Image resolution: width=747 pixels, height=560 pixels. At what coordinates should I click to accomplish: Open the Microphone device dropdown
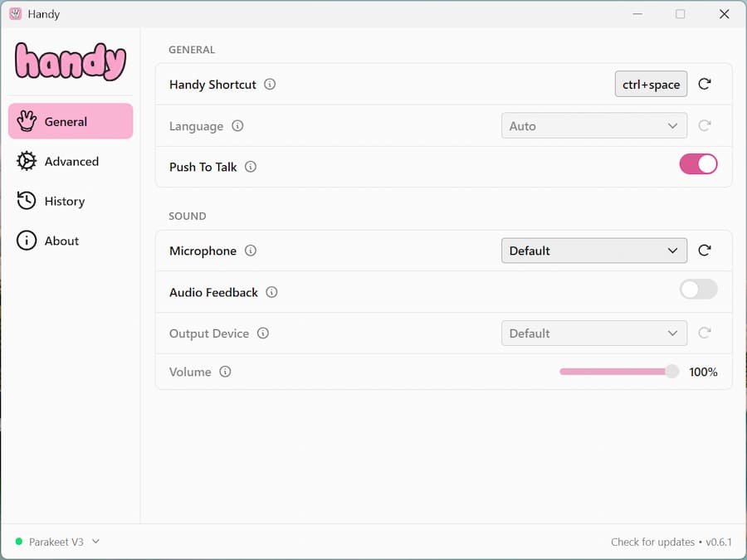coord(593,251)
